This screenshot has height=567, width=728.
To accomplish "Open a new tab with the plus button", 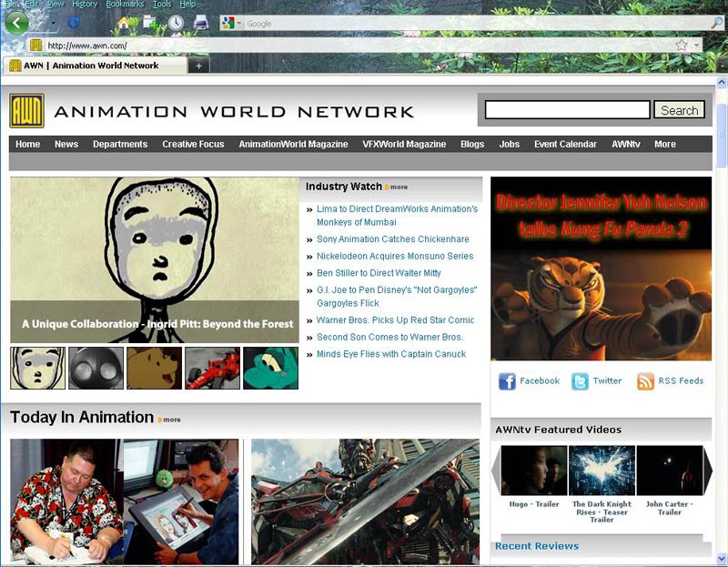I will click(x=198, y=66).
